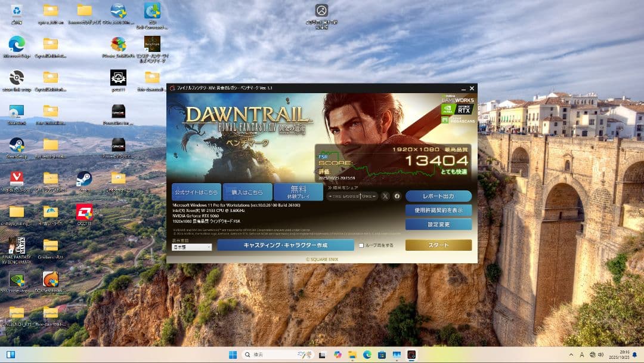Open the notification bell in the system tray
The width and height of the screenshot is (644, 363).
coord(634,355)
